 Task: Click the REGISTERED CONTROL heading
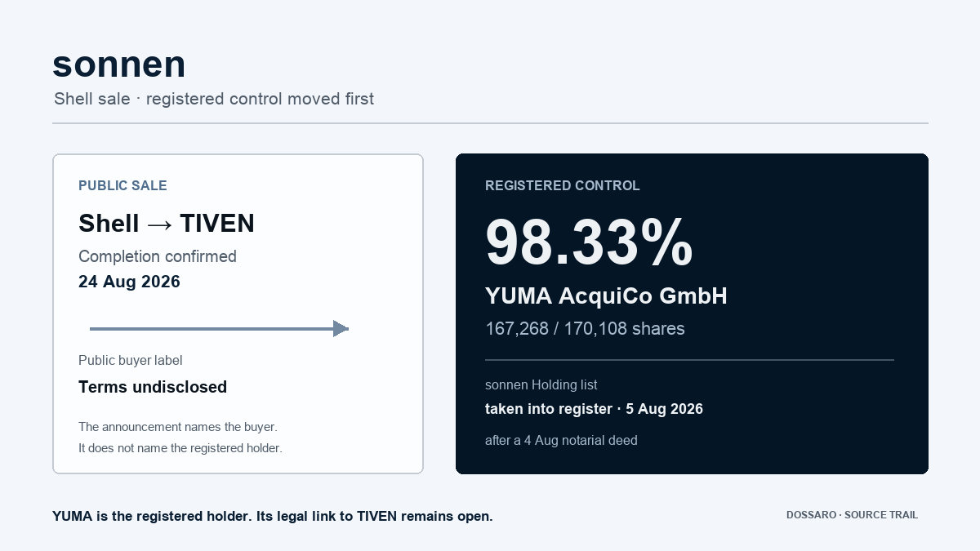[563, 186]
